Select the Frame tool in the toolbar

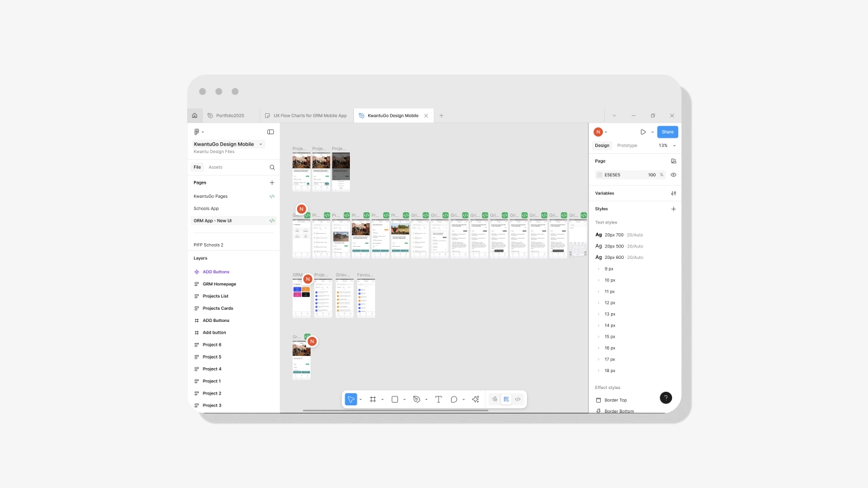tap(373, 399)
